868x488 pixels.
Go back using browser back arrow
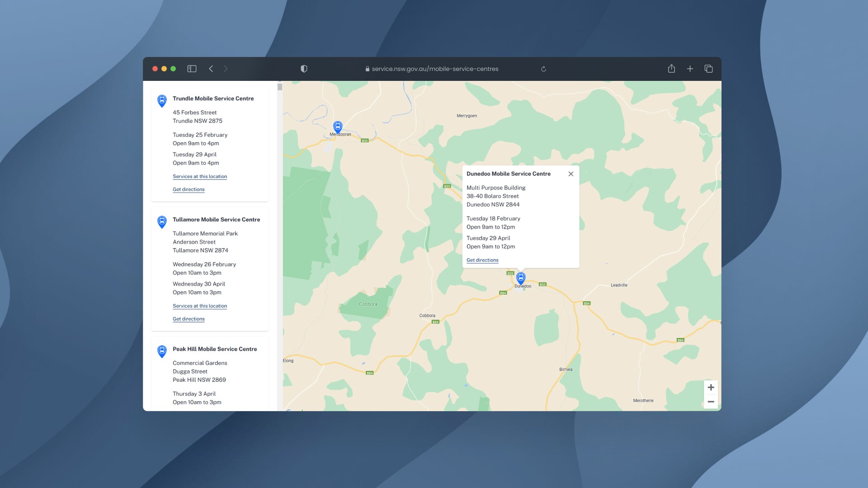pyautogui.click(x=211, y=69)
